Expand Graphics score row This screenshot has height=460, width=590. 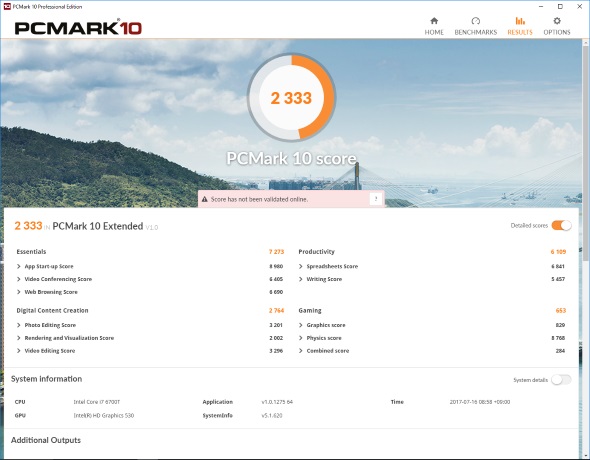click(x=432, y=325)
